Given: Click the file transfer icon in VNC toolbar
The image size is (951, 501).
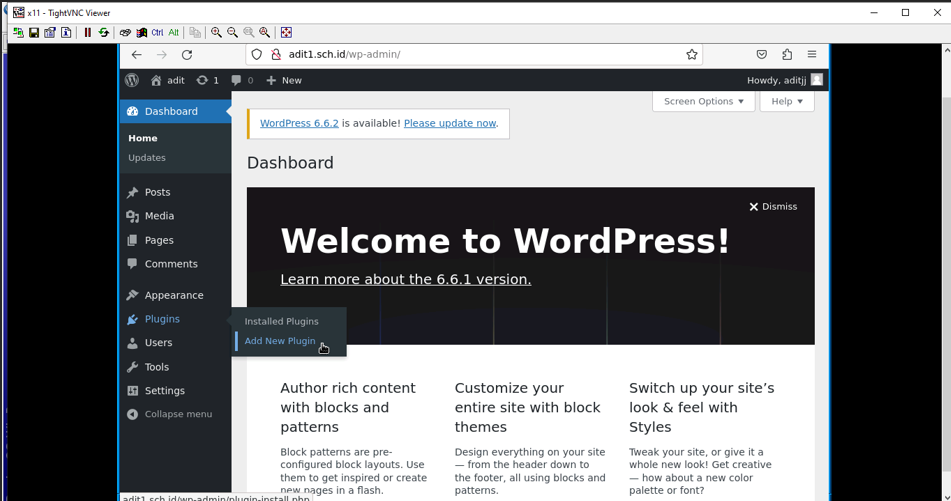Looking at the screenshot, I should (195, 33).
